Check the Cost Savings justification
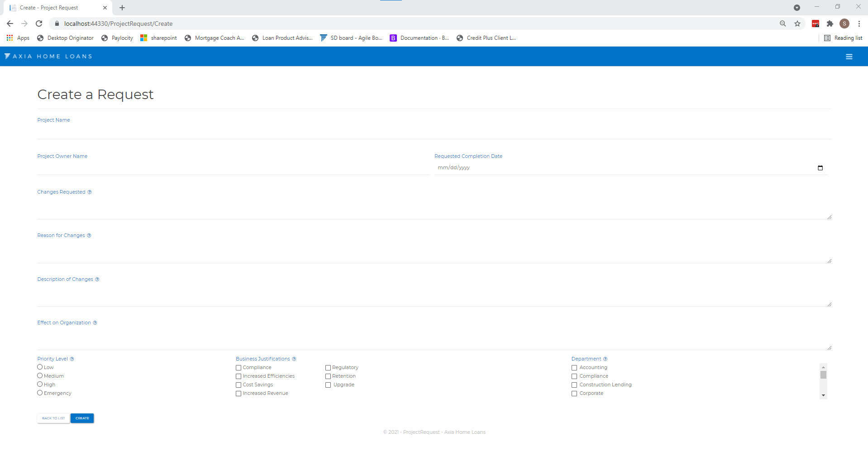Viewport: 868px width, 470px height. click(238, 385)
